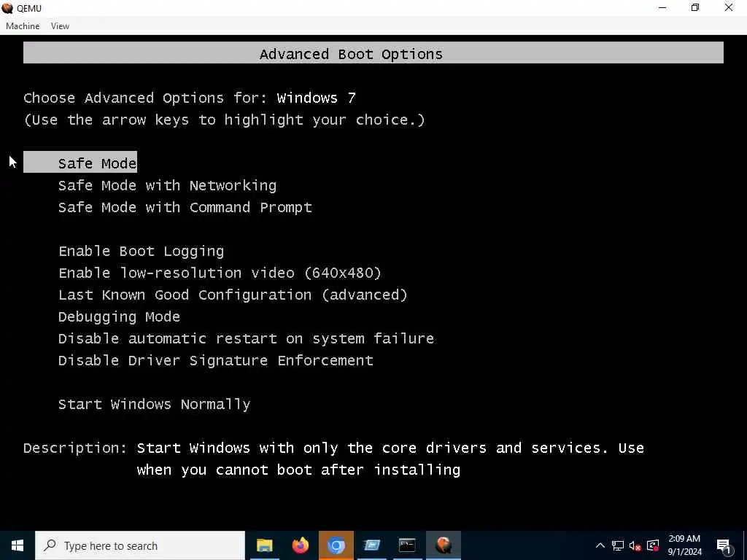Choose Enable low-resolution video (640x480)
The width and height of the screenshot is (747, 560).
click(220, 273)
